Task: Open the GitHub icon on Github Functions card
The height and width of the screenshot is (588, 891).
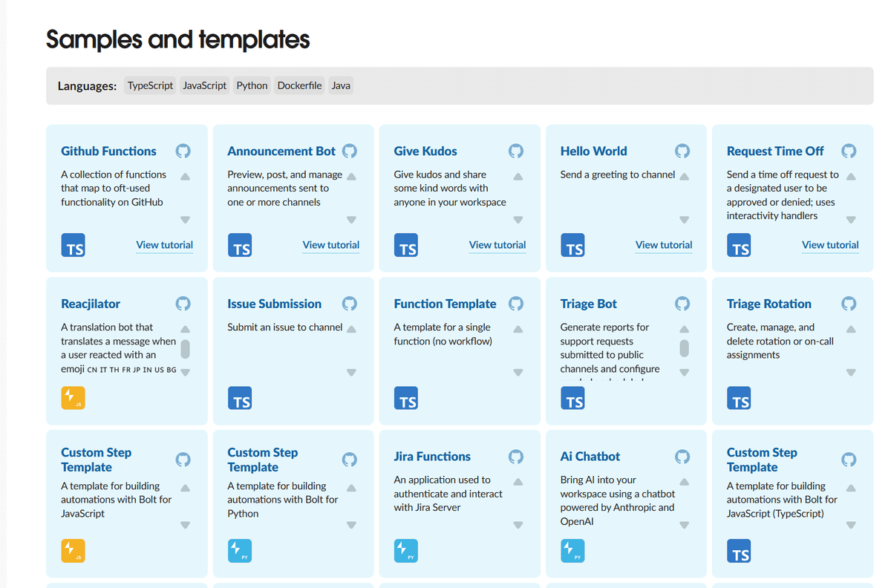Action: click(x=183, y=151)
